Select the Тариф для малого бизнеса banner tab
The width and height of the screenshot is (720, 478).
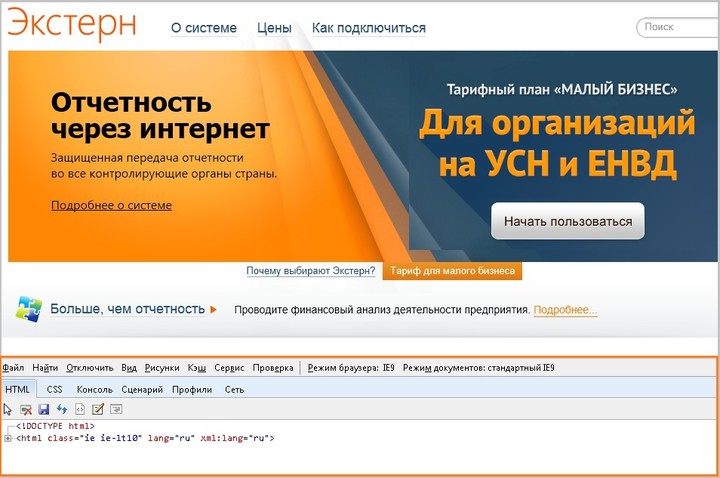pyautogui.click(x=453, y=271)
